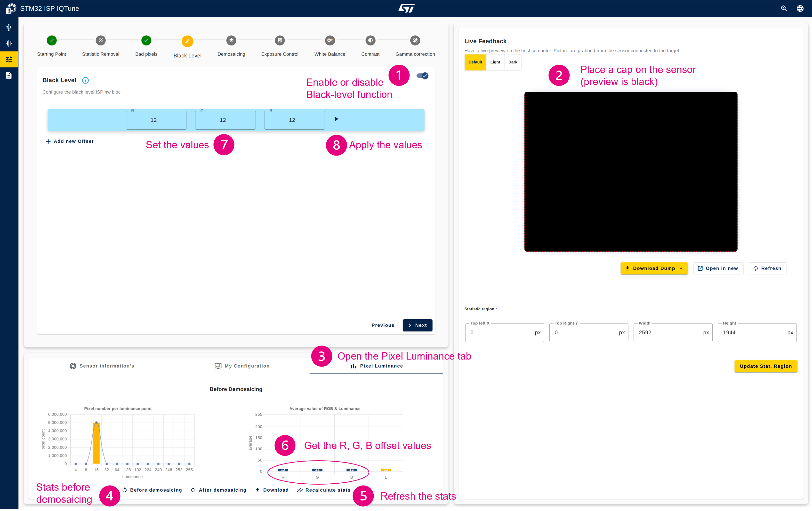The height and width of the screenshot is (511, 812).
Task: Download the luminance stats
Action: point(272,490)
